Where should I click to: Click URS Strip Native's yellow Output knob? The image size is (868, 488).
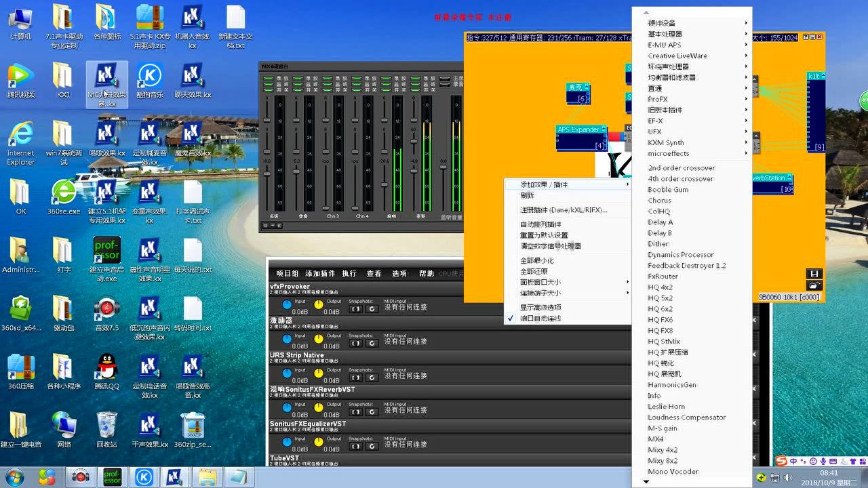pyautogui.click(x=319, y=372)
